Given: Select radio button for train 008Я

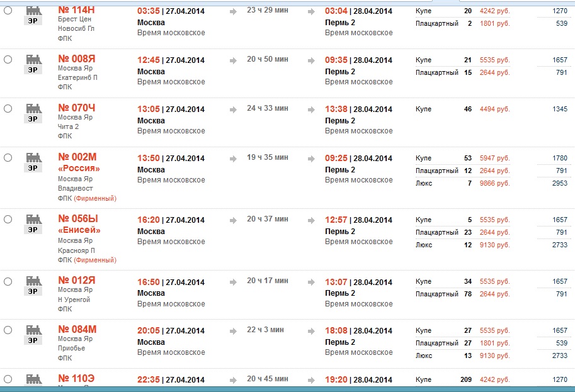Looking at the screenshot, I should (8, 60).
